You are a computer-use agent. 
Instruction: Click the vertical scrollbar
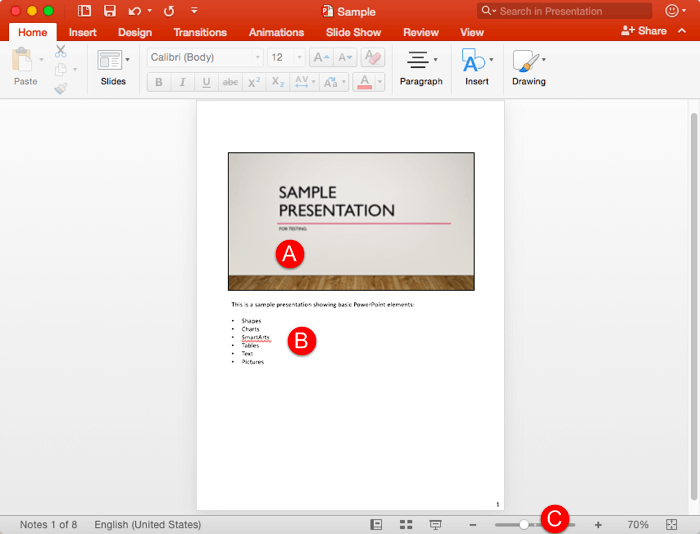[x=693, y=306]
